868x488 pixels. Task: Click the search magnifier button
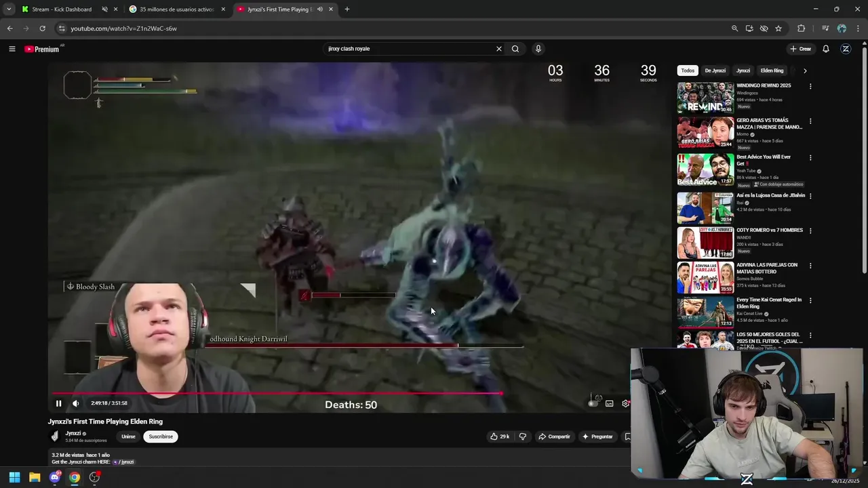pos(515,49)
